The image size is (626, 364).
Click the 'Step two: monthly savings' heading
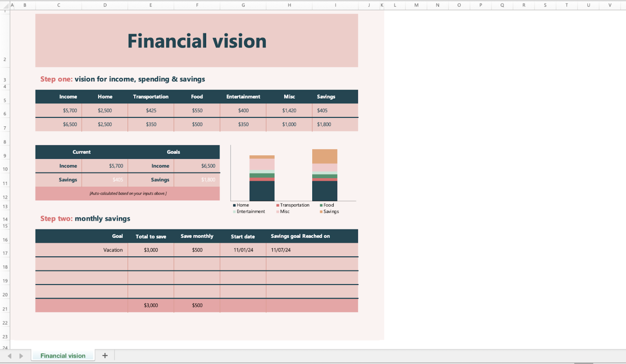coord(85,218)
